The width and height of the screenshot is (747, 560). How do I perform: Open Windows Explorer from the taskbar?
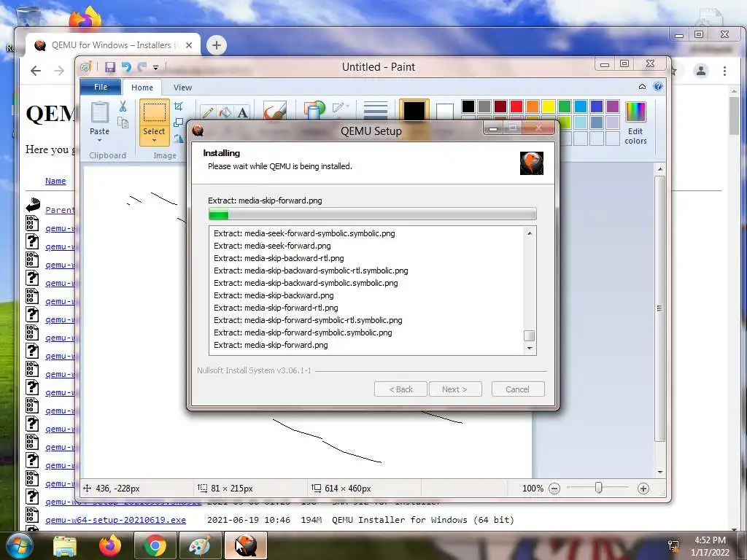pos(65,545)
